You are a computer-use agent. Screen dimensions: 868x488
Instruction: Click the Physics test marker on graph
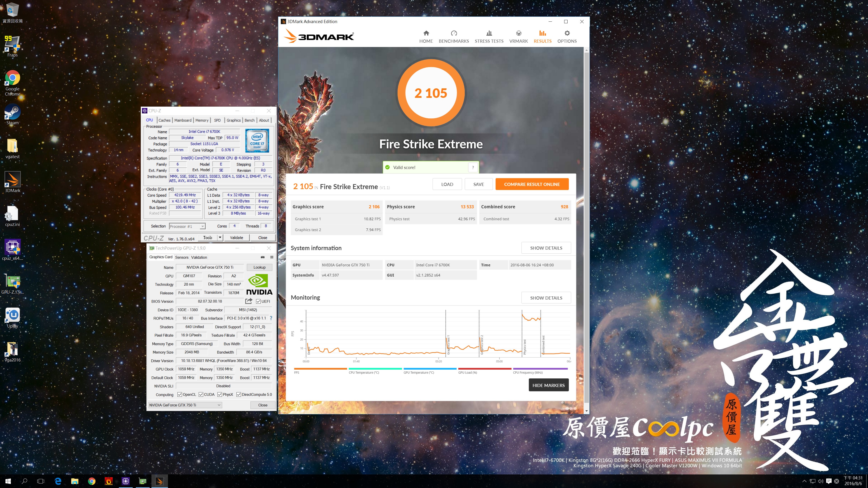[524, 347]
